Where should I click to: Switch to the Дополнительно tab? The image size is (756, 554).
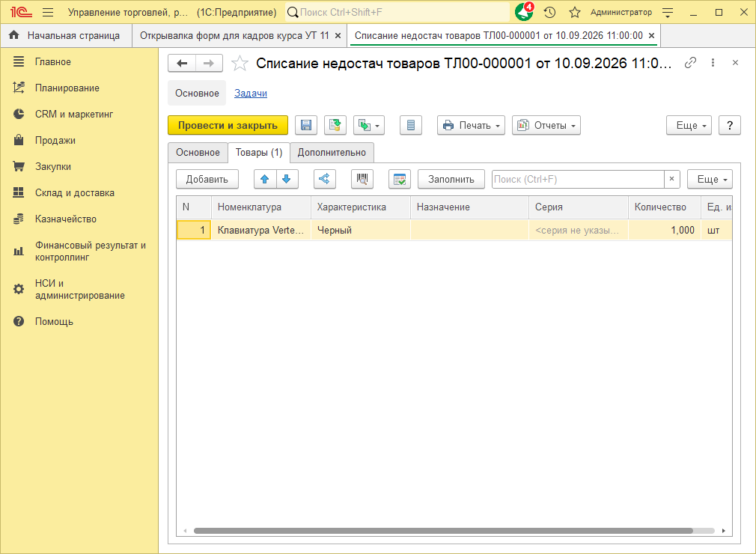tap(332, 153)
